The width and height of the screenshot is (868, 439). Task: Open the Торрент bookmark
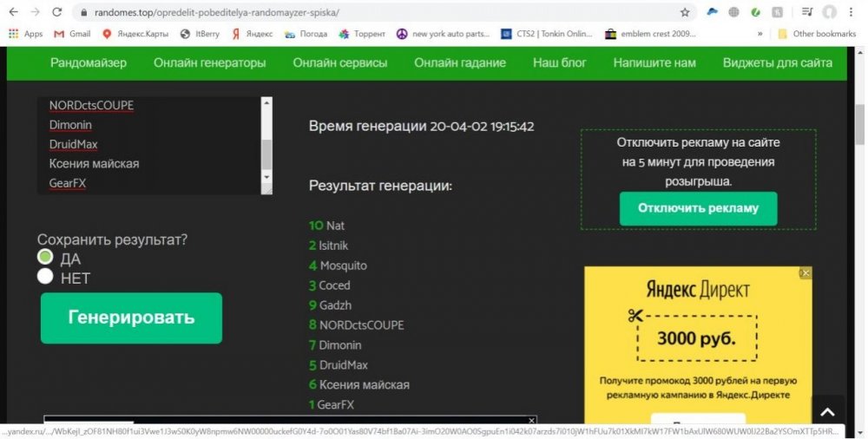[x=361, y=34]
